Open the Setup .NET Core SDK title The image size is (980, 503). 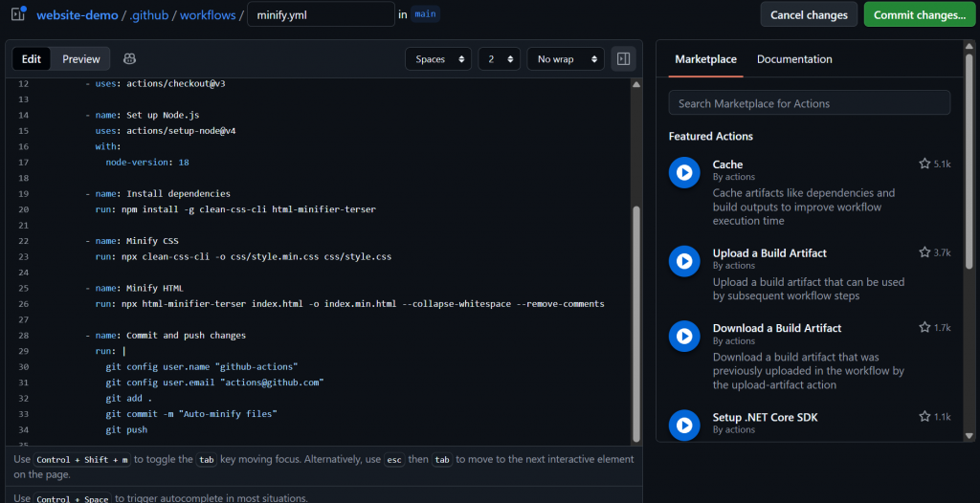click(765, 417)
